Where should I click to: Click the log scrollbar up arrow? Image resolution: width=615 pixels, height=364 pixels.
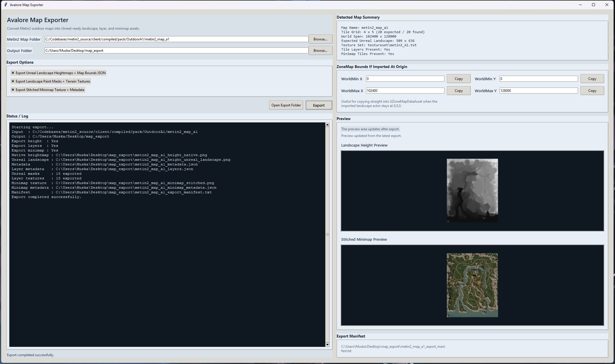(x=328, y=125)
